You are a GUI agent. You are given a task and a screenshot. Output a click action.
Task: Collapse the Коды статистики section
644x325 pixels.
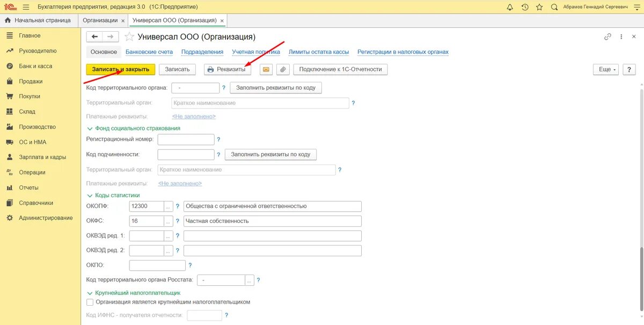click(x=90, y=196)
